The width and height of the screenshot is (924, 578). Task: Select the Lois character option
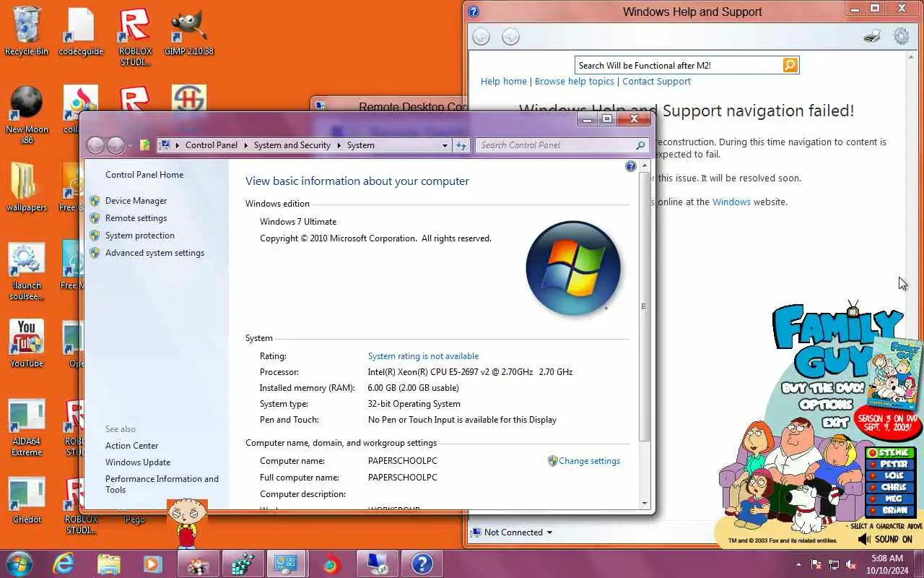pos(890,476)
